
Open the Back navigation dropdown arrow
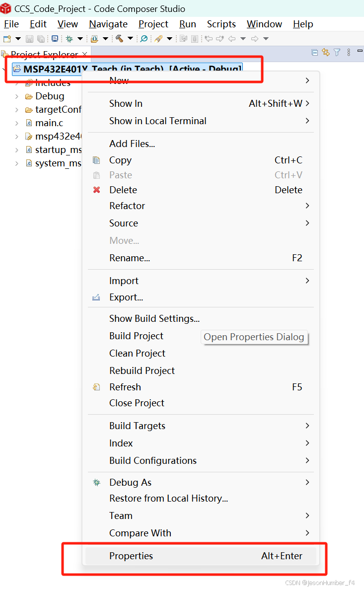pos(243,39)
